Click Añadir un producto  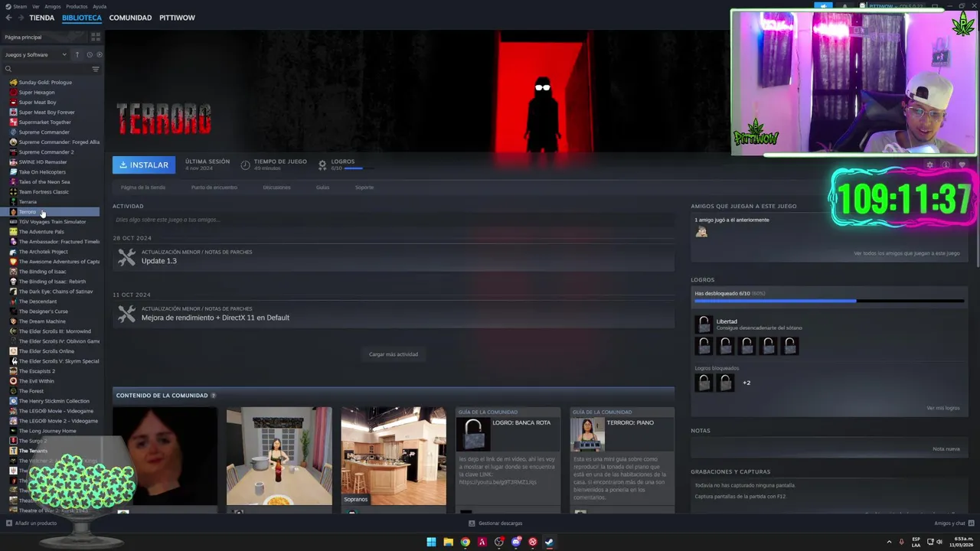pos(31,523)
